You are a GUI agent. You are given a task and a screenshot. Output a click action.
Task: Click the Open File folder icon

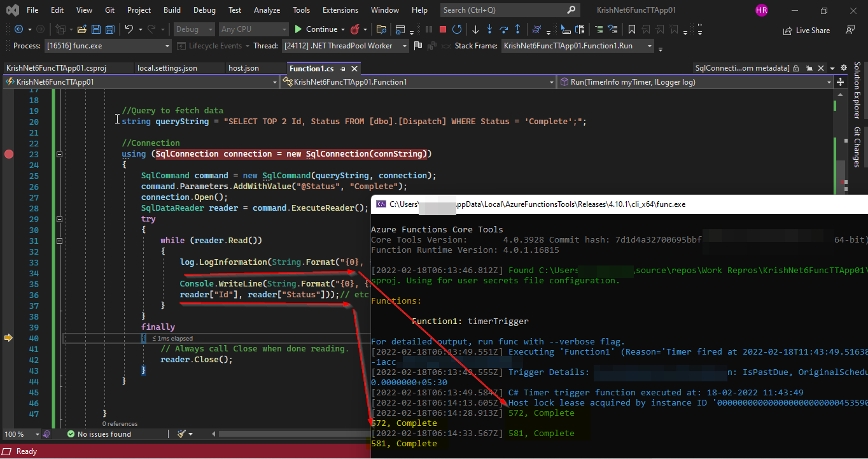tap(82, 29)
